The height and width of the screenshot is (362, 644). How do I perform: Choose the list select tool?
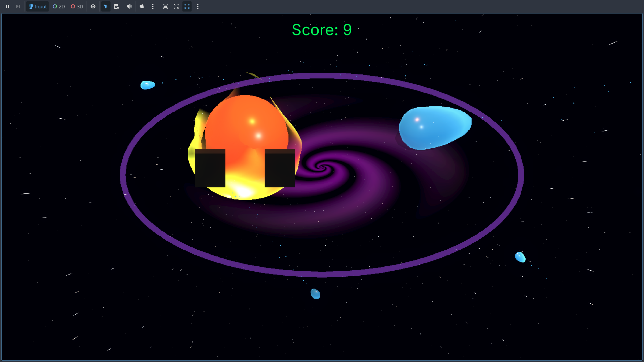pyautogui.click(x=116, y=6)
